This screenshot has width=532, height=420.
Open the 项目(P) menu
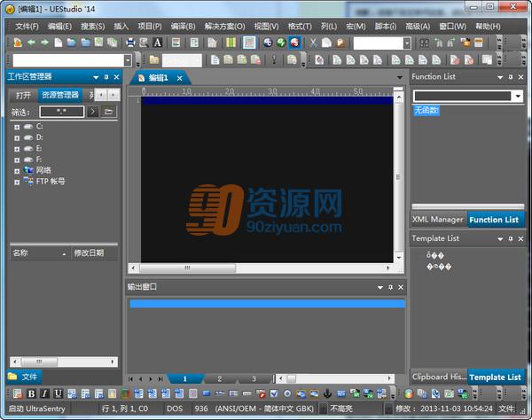pyautogui.click(x=150, y=26)
